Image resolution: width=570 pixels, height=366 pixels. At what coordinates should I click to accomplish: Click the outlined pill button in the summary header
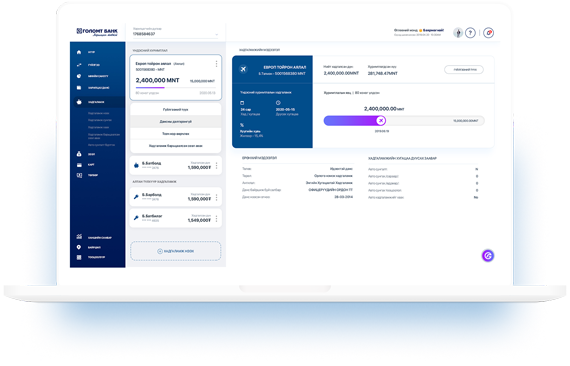pyautogui.click(x=464, y=69)
